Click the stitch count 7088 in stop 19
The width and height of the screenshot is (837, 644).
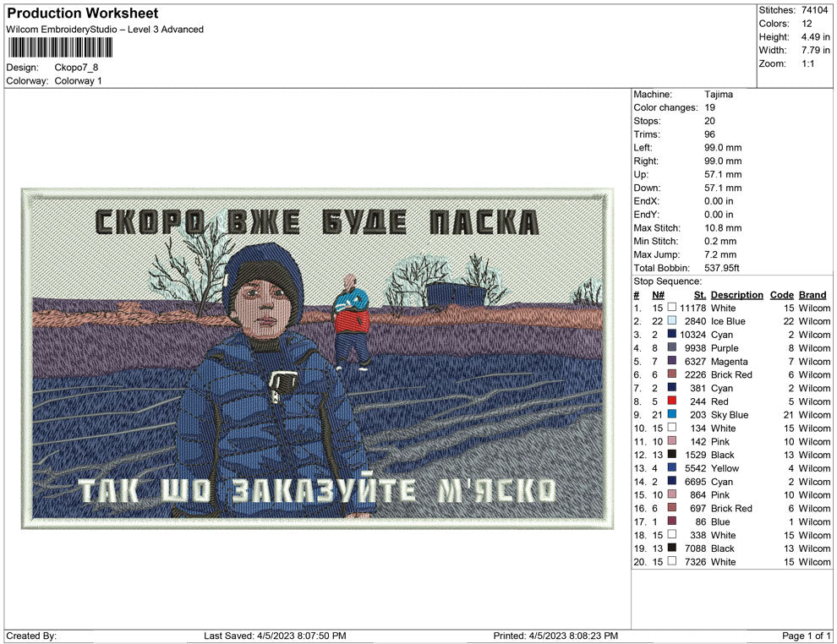coord(696,548)
